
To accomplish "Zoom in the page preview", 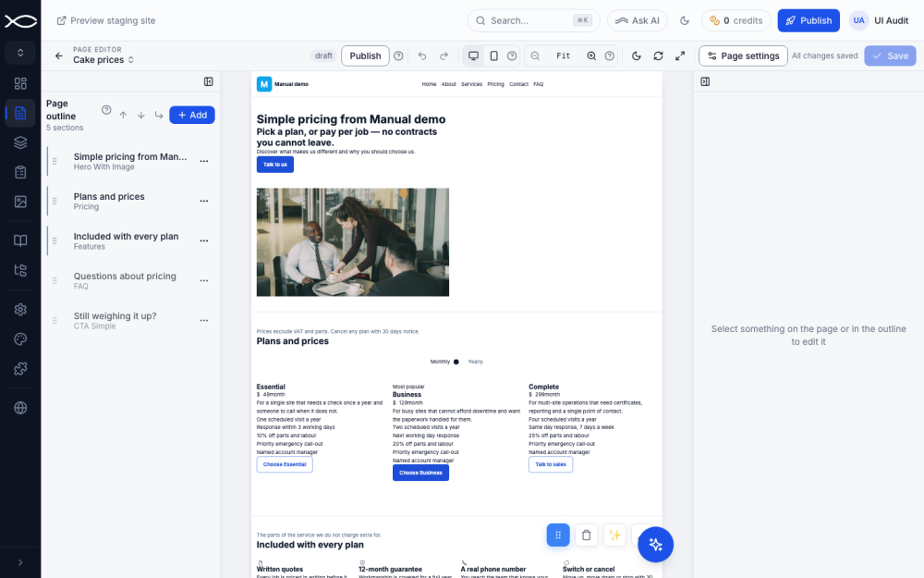I will [591, 56].
